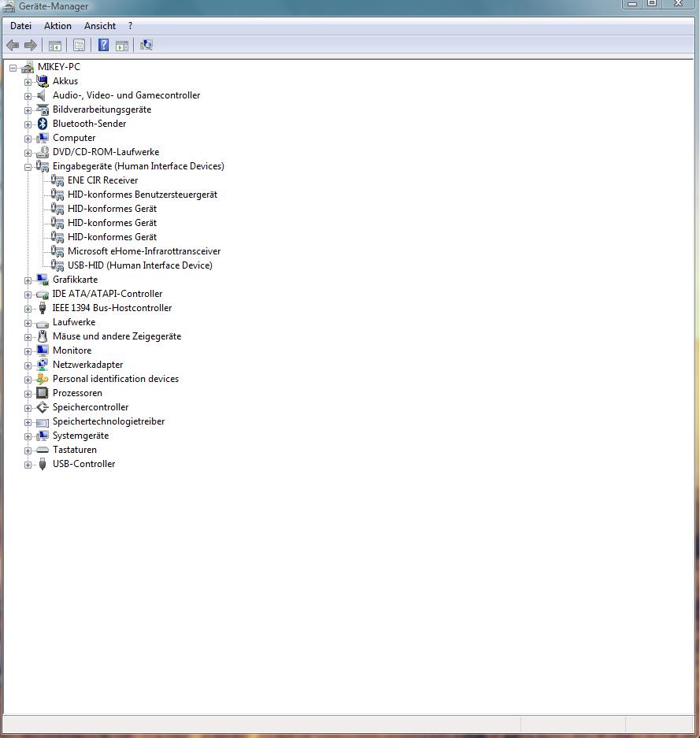
Task: Click the DVD/CD-ROM drive icon
Action: 43,152
